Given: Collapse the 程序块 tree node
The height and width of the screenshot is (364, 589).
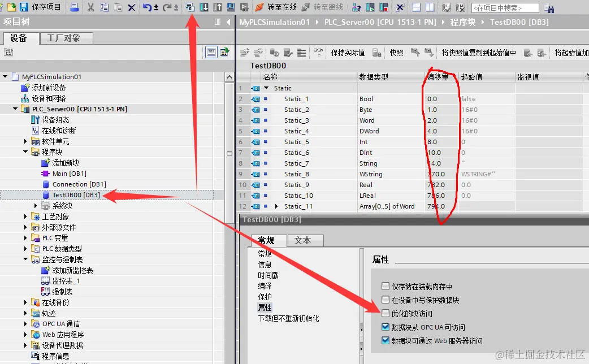Looking at the screenshot, I should point(25,151).
